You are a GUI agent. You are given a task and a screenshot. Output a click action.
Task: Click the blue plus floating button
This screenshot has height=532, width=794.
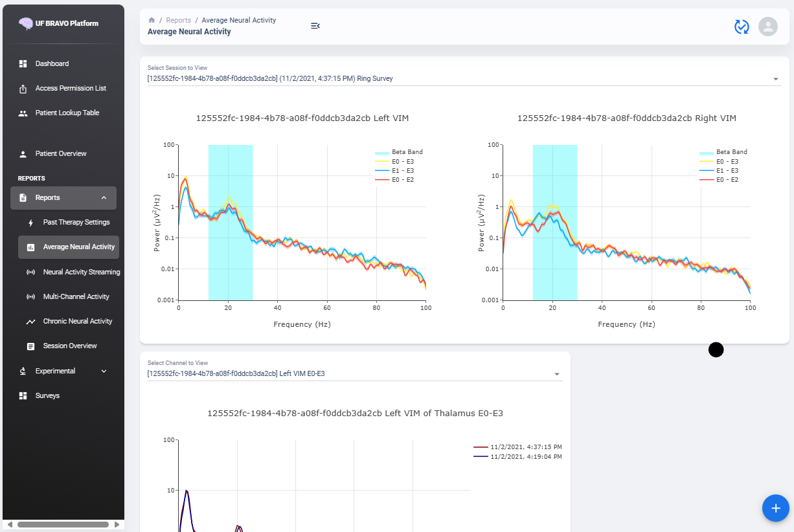click(x=775, y=508)
